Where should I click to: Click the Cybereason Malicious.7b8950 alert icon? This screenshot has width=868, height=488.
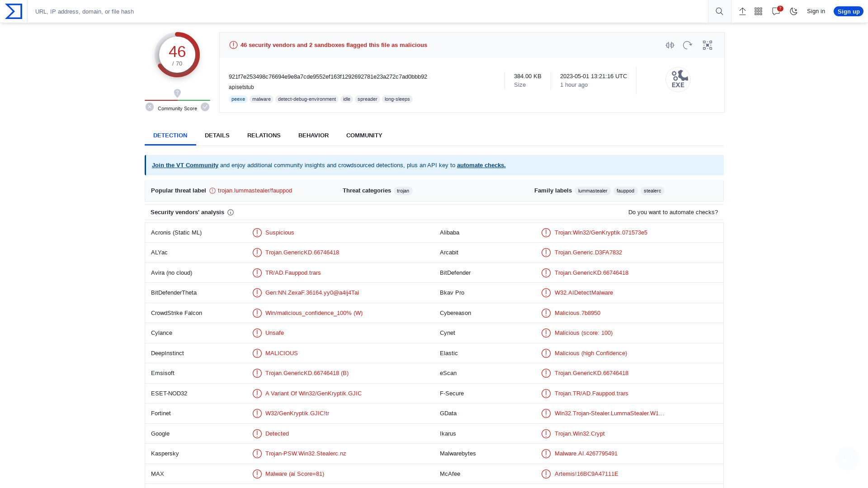[546, 313]
